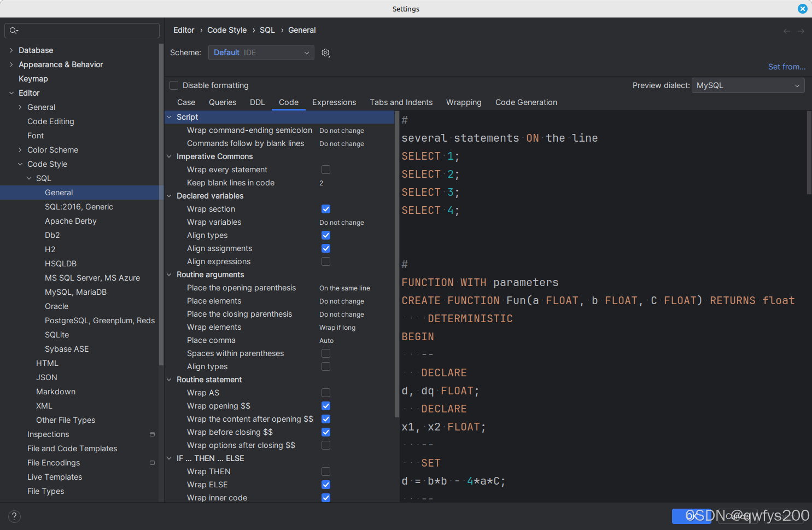The height and width of the screenshot is (530, 812).
Task: Click SQL breadcrumb item
Action: point(267,30)
